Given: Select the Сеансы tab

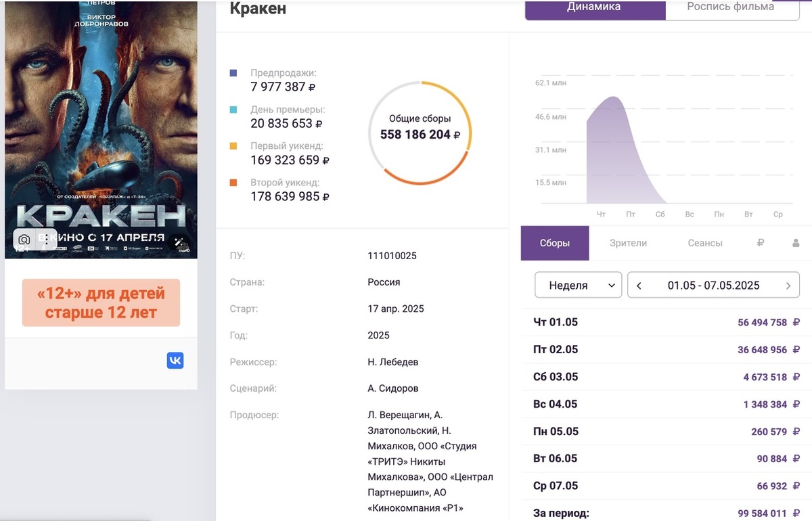Looking at the screenshot, I should pos(705,243).
